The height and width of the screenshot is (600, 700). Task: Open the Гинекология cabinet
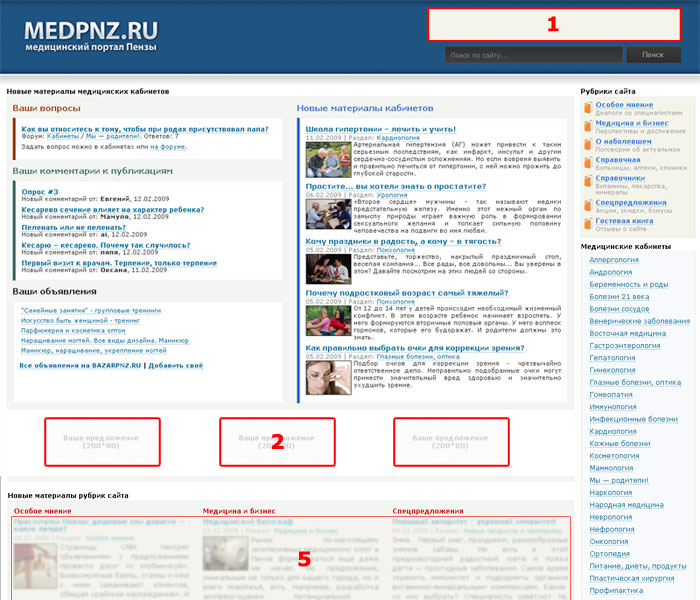[612, 370]
